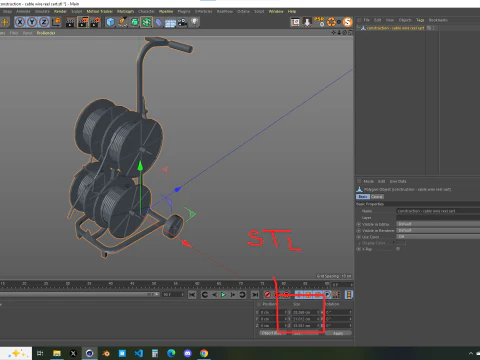Click the green generator object icon
Screen dimensions: 480x360
134,22
